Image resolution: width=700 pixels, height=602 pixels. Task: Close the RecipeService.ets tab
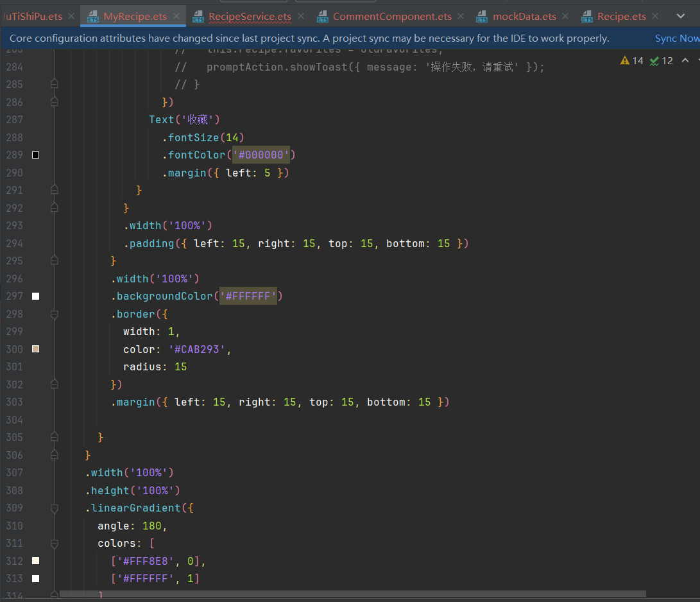[301, 17]
